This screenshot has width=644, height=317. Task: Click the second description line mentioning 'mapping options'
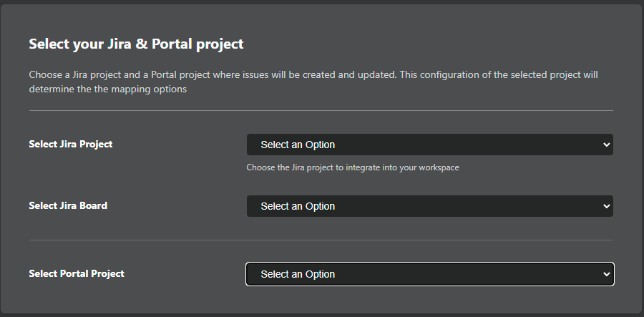coord(107,89)
